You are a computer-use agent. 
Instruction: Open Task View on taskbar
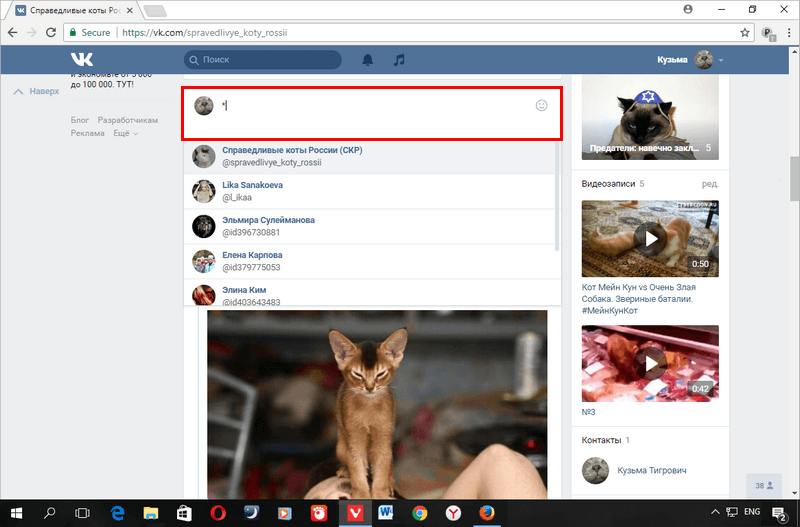[82, 513]
